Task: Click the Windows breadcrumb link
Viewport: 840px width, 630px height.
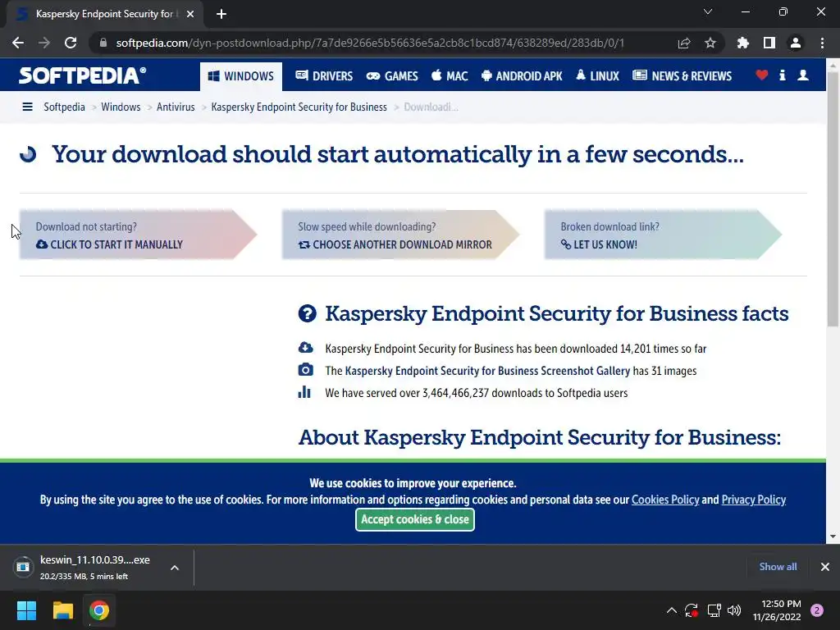Action: pyautogui.click(x=121, y=107)
